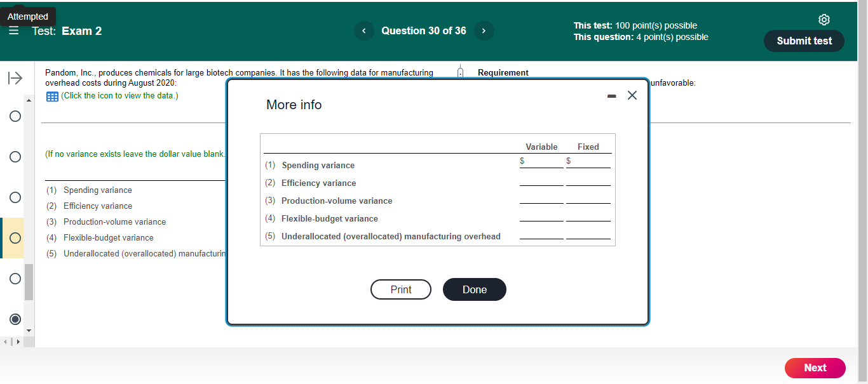Go back with the left question chevron
868x384 pixels.
click(363, 30)
